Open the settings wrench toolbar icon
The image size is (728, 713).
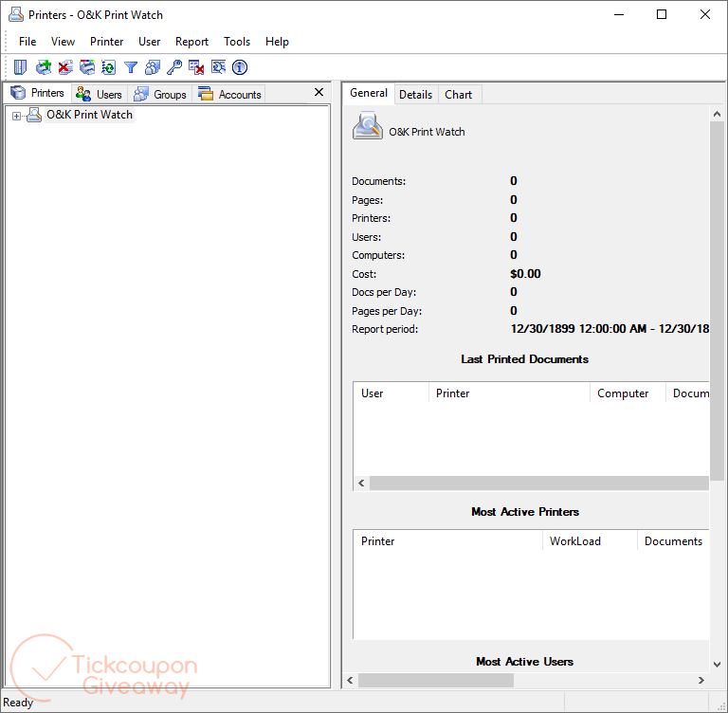point(218,67)
